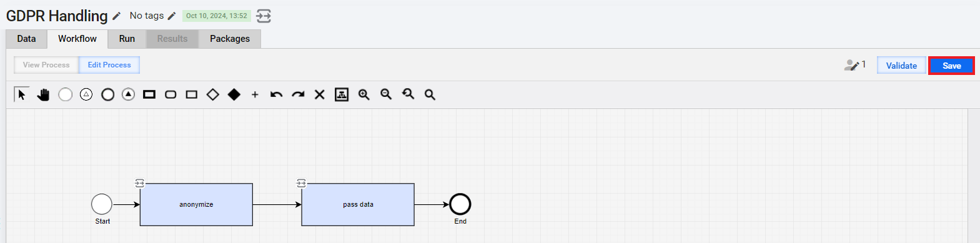Edit the GDPR Handling title pencil
The image size is (980, 243).
tap(116, 16)
